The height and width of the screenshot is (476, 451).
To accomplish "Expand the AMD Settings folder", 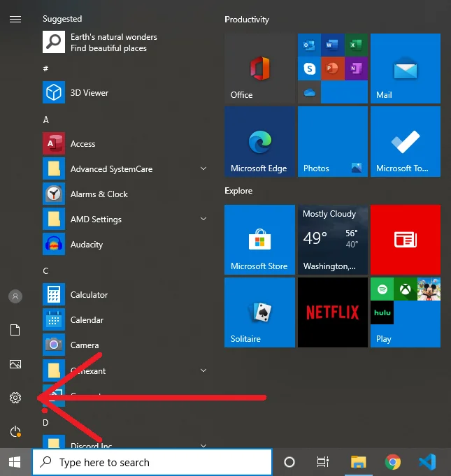I will click(203, 219).
